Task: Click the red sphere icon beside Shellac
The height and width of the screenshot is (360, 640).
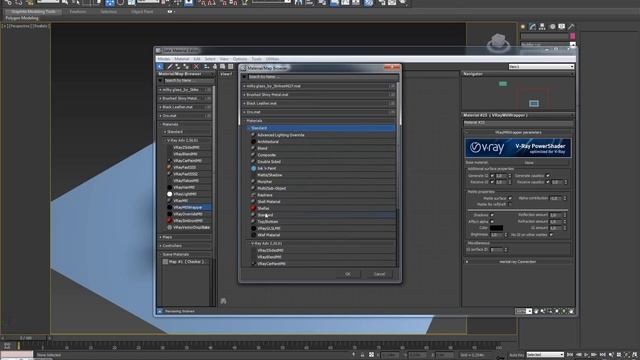Action: pyautogui.click(x=253, y=208)
